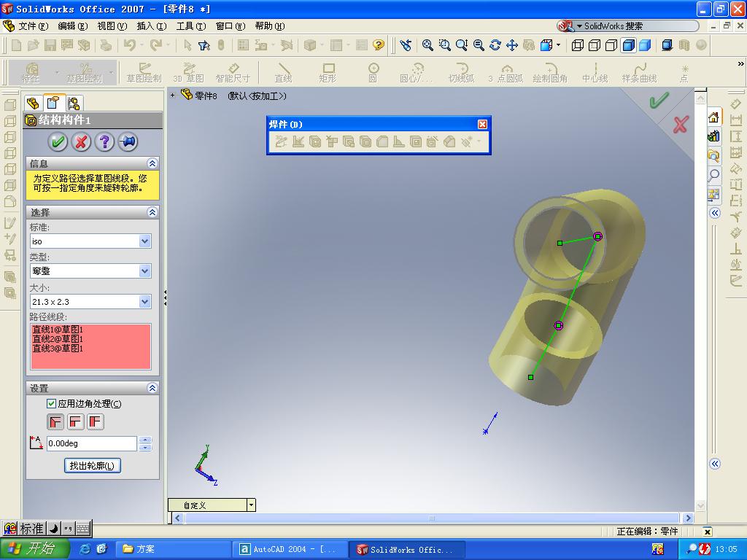Open 帮助 menu
747x560 pixels.
(270, 26)
